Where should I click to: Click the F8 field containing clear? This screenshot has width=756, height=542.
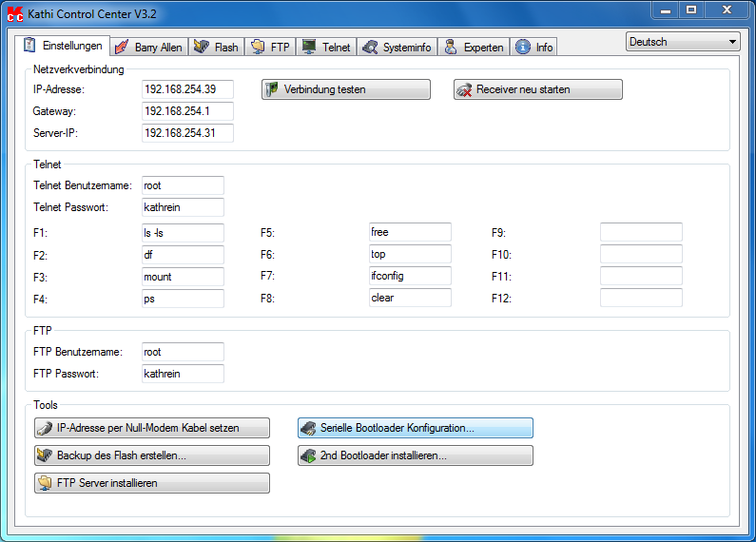410,298
